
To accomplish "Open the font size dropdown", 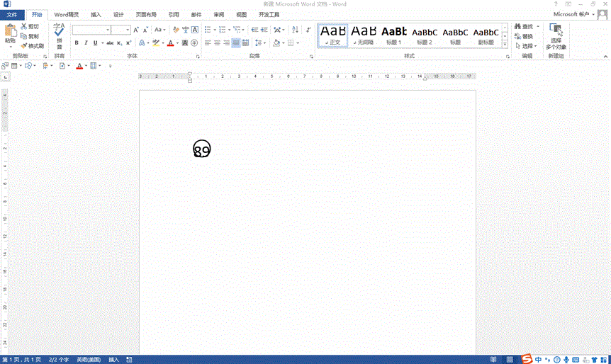I will pyautogui.click(x=128, y=30).
